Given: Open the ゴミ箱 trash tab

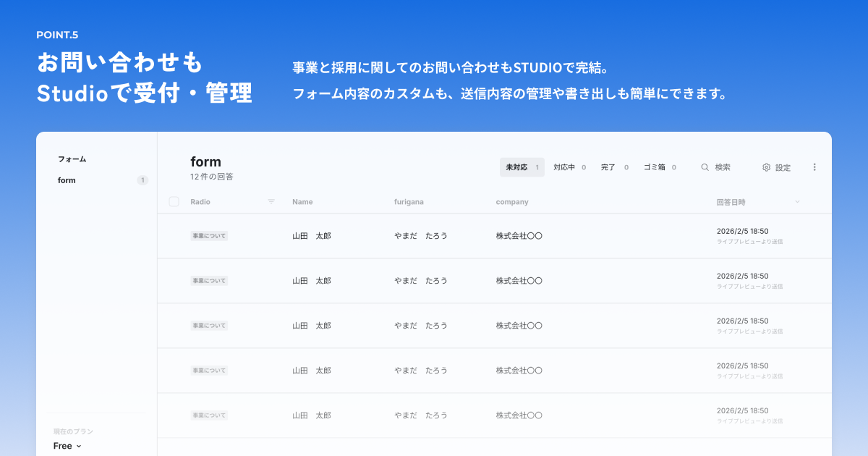Looking at the screenshot, I should coord(655,167).
